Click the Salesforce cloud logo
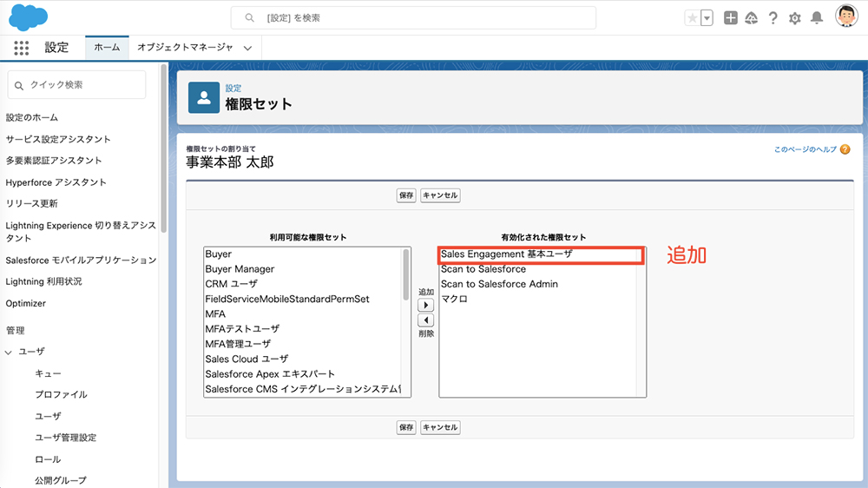Screen dimensions: 868x488 pos(29,17)
